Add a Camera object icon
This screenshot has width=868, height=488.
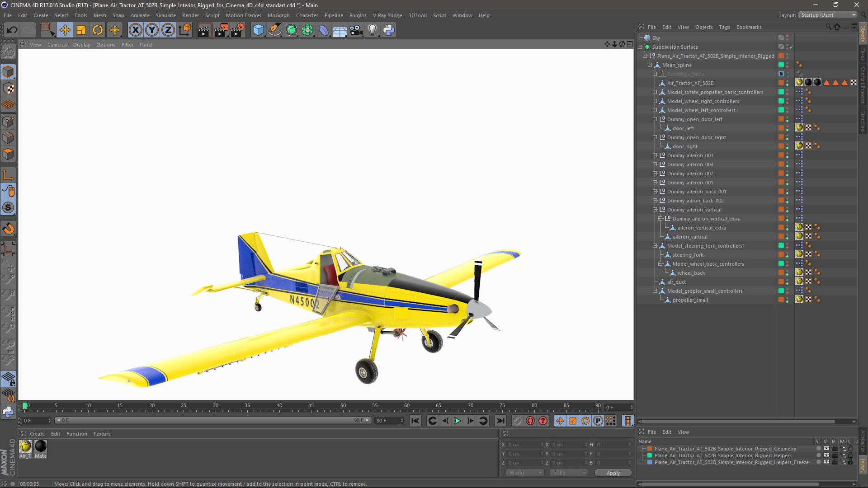356,30
